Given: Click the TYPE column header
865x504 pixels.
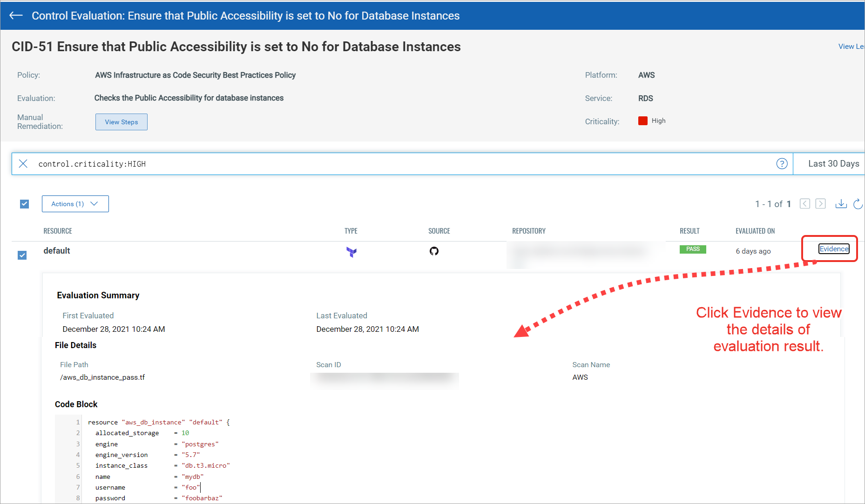Looking at the screenshot, I should pyautogui.click(x=351, y=231).
